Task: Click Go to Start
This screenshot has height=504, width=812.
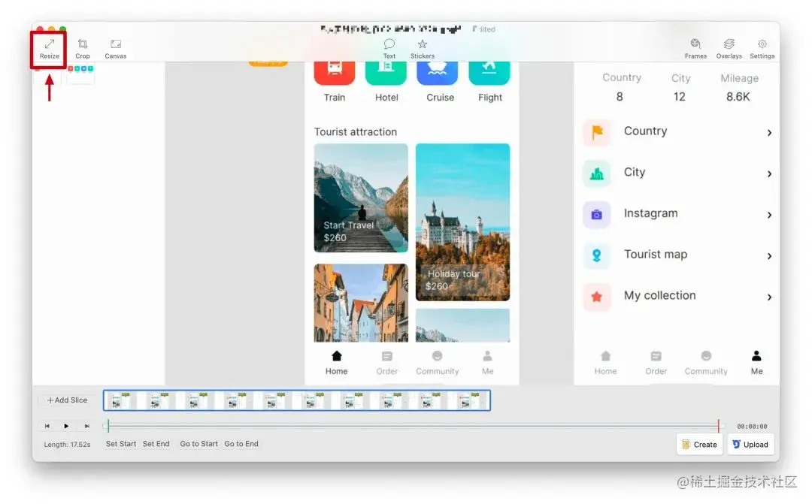Action: tap(198, 443)
